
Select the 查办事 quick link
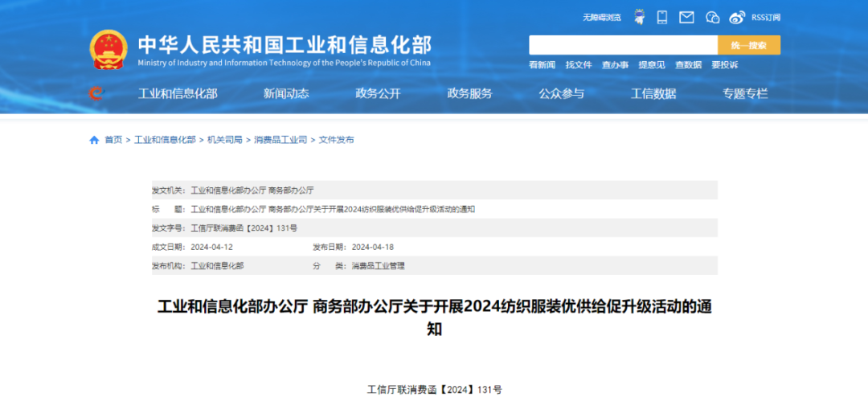(615, 65)
